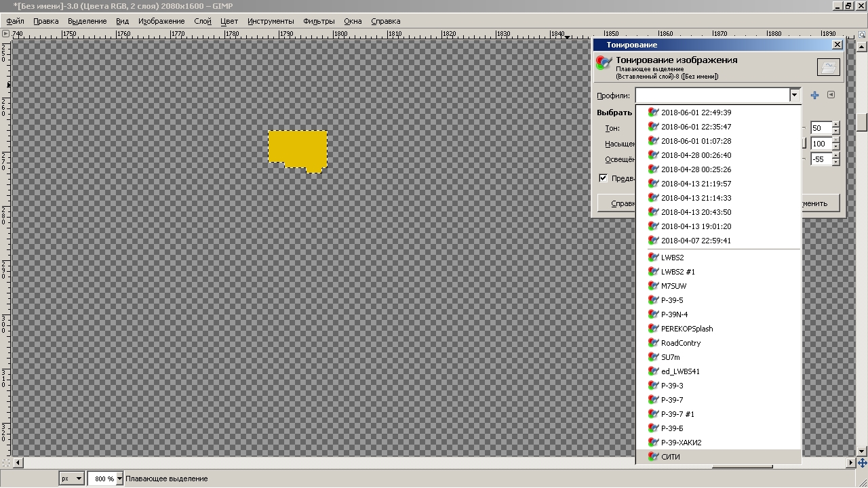
Task: Select preset 2018-04-28 00:25:26
Action: [719, 169]
